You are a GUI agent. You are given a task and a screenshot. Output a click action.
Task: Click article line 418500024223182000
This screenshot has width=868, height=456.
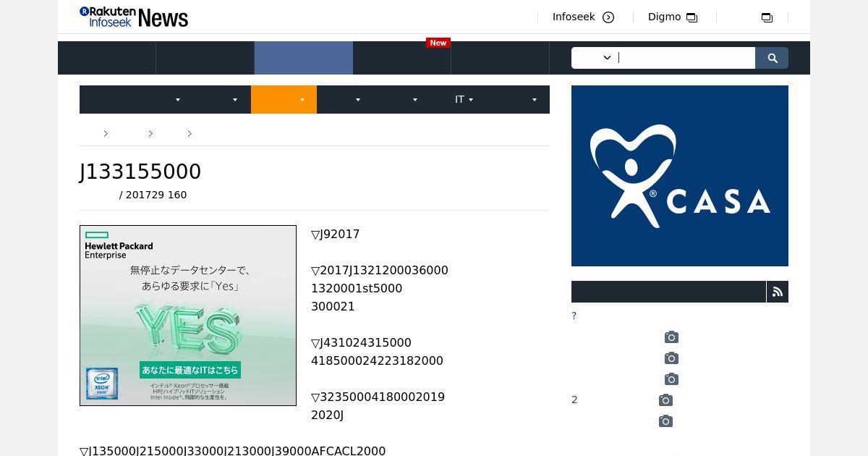point(377,360)
